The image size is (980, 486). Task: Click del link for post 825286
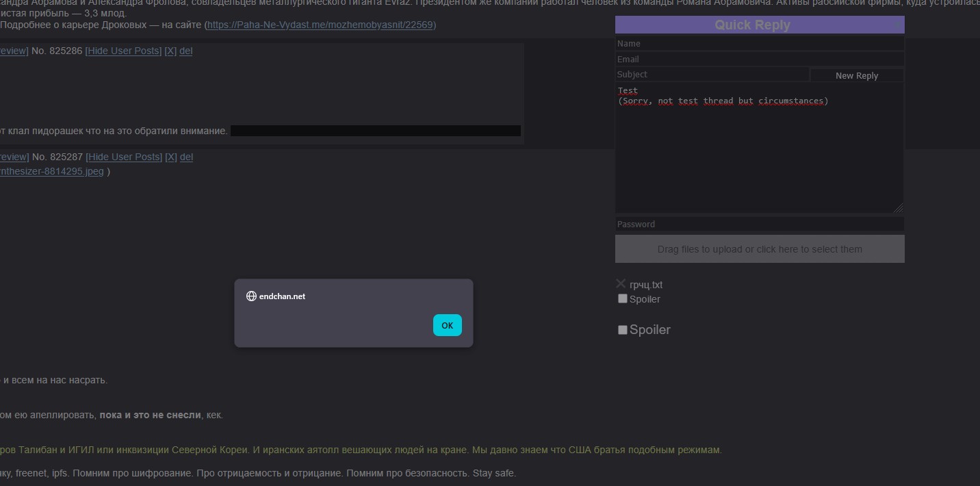click(185, 51)
